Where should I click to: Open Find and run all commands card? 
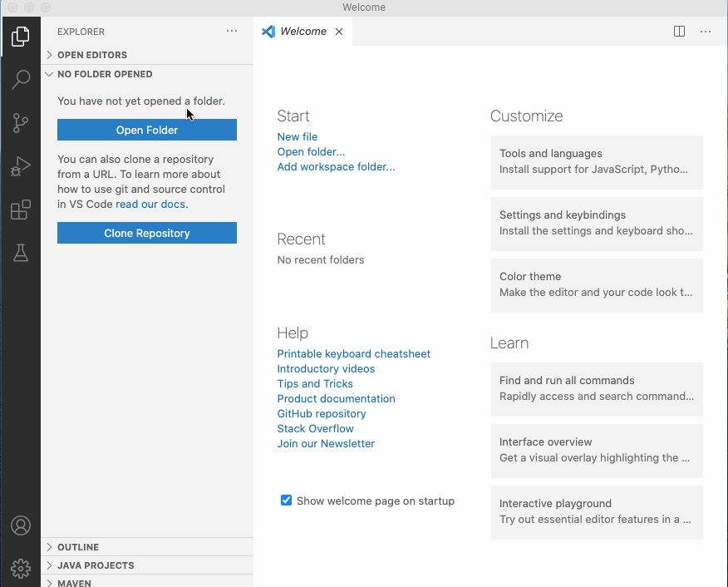(597, 389)
